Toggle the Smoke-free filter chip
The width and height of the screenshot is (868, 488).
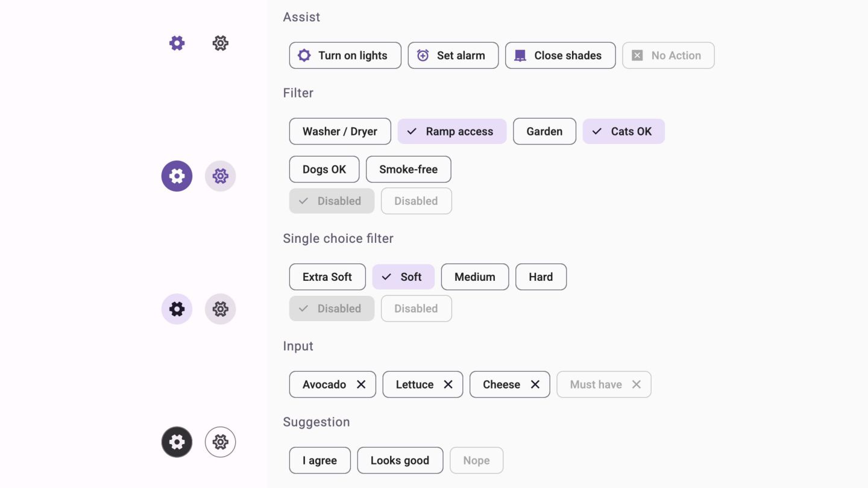coord(408,169)
